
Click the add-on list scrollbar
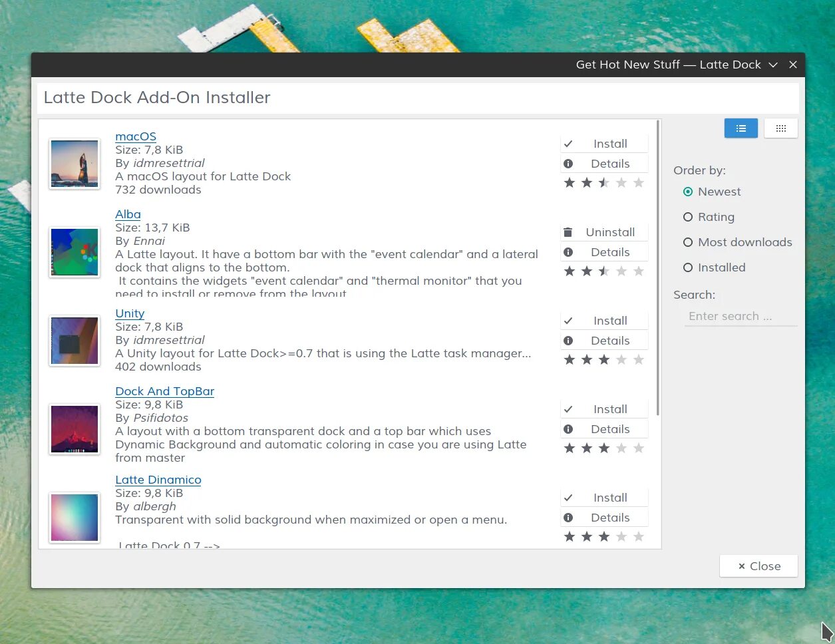pyautogui.click(x=658, y=268)
